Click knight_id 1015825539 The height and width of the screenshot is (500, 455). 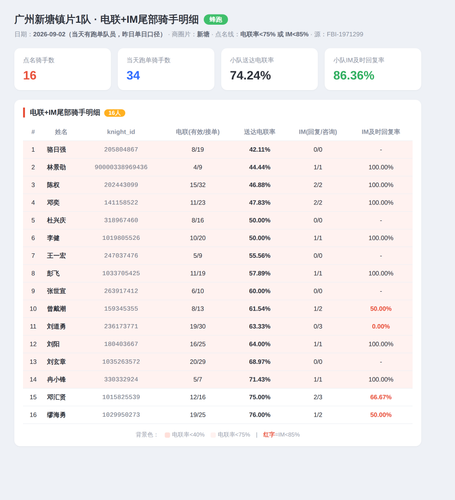point(121,397)
